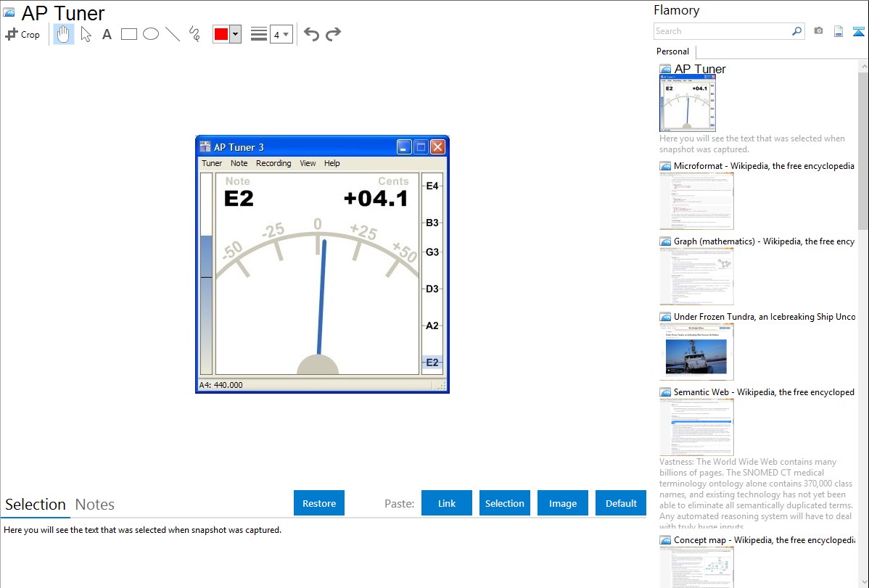
Task: Select note E4 in AP Tuner note list
Action: click(x=432, y=186)
